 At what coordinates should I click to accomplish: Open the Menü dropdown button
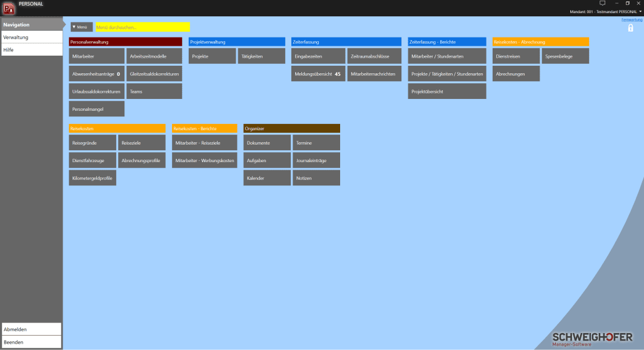(x=81, y=28)
